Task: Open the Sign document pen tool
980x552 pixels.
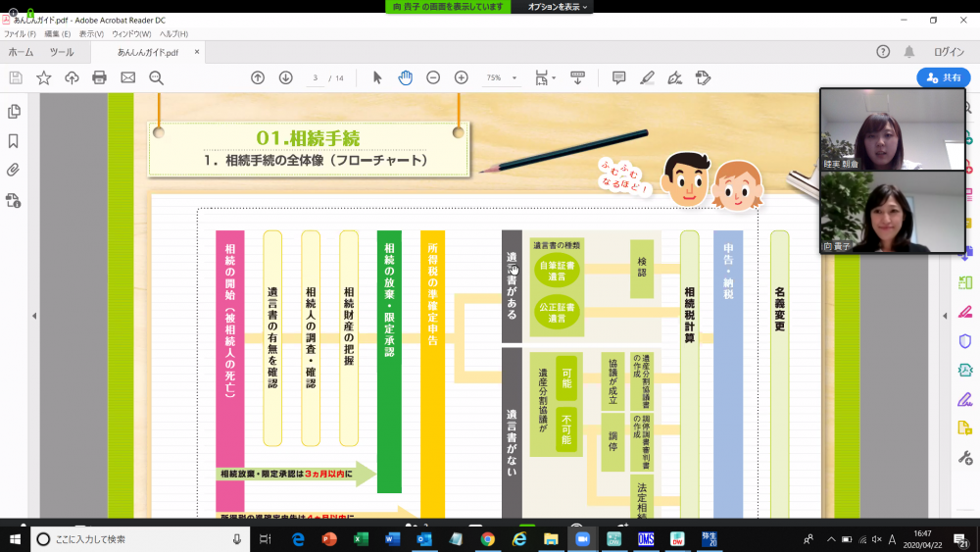Action: point(675,77)
